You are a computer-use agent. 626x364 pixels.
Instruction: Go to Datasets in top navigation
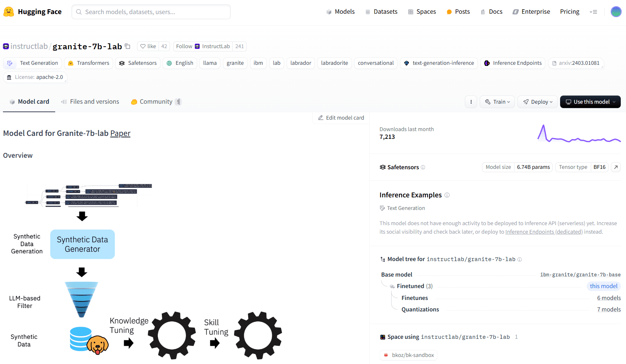(x=381, y=12)
